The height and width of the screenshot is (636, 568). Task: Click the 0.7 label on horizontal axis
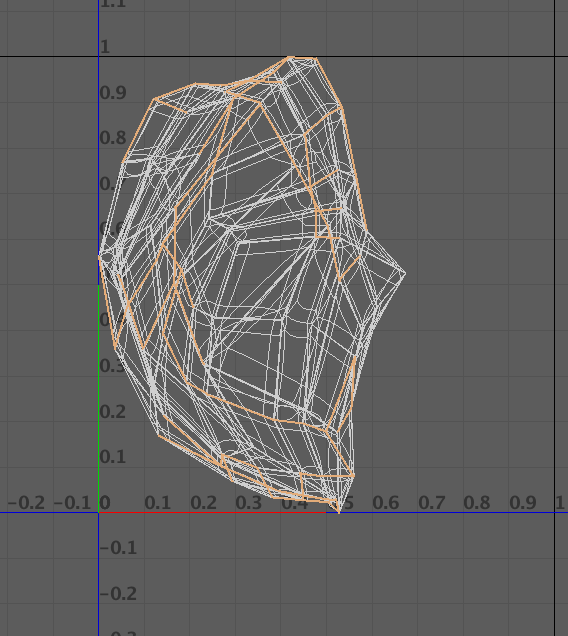[431, 503]
